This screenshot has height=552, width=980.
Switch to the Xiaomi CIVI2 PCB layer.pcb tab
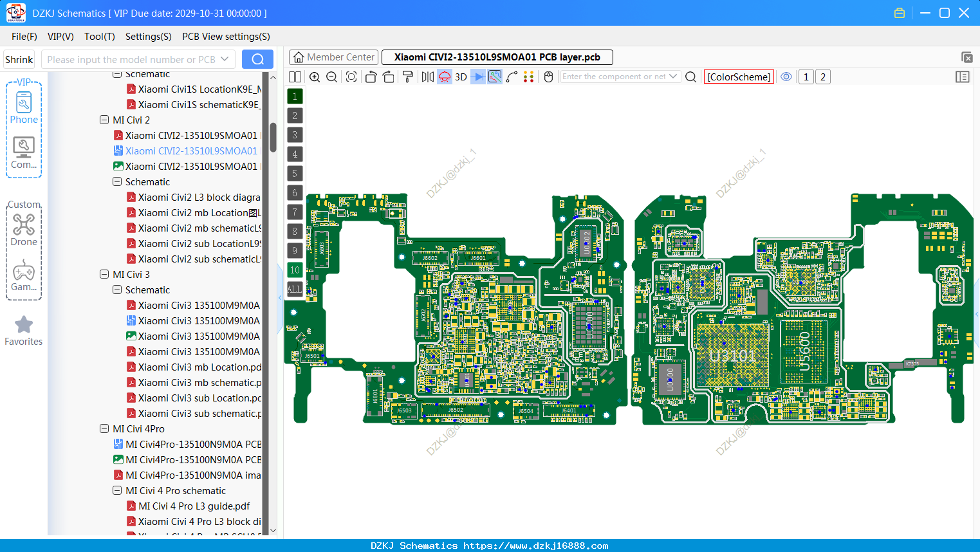click(x=497, y=57)
